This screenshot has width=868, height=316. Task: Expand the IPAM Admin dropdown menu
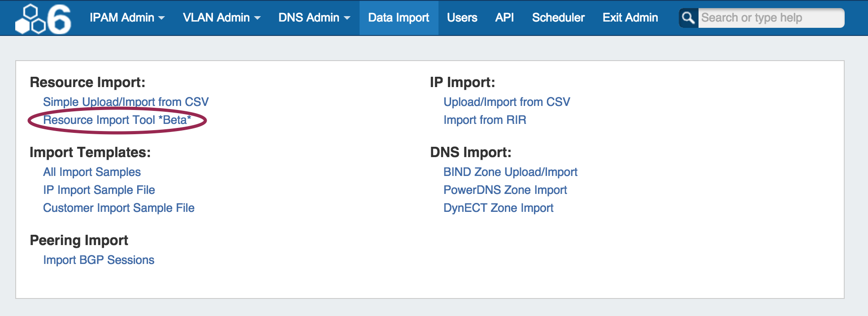127,18
